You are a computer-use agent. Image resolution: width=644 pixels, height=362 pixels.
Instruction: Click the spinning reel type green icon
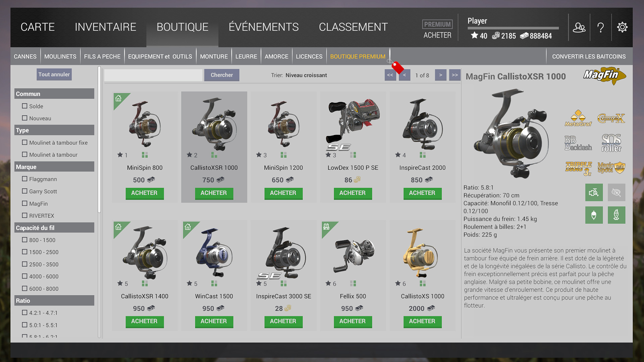click(x=594, y=192)
